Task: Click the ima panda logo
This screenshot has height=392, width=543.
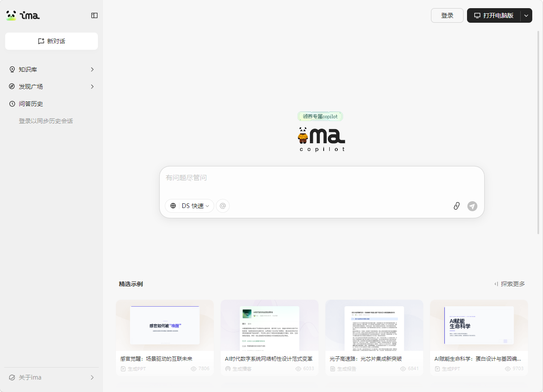Action: coord(23,15)
